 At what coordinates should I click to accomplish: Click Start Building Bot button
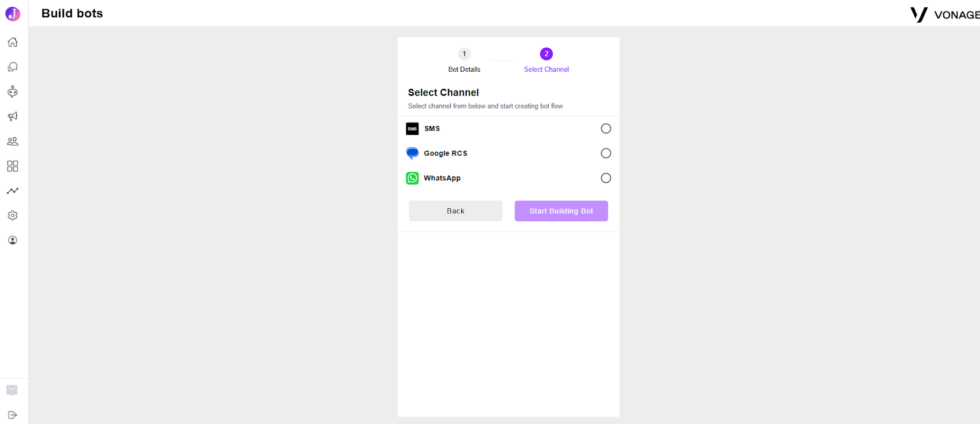[x=561, y=211]
